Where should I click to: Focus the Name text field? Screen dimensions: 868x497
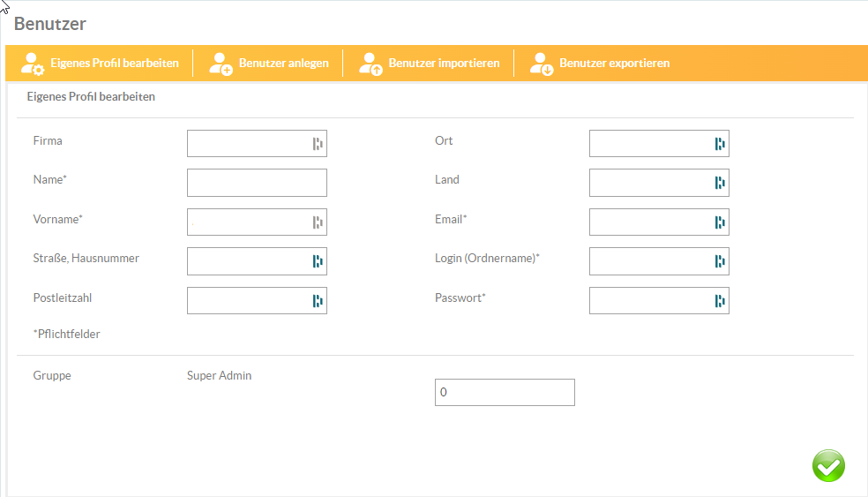click(256, 183)
